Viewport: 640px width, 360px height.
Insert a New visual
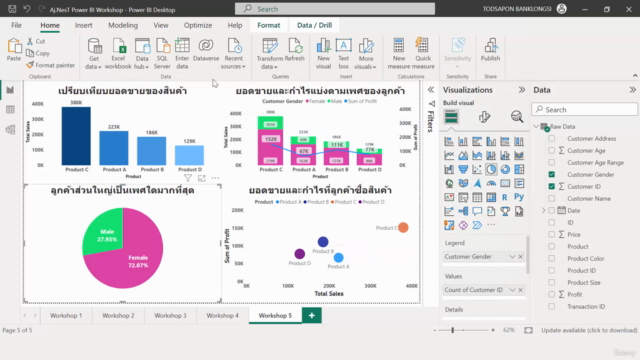coord(323,53)
